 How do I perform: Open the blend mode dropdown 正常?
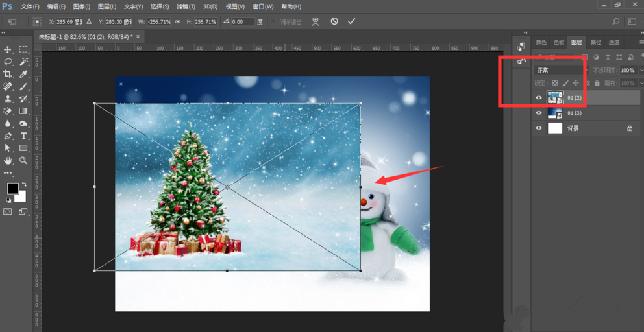point(558,70)
